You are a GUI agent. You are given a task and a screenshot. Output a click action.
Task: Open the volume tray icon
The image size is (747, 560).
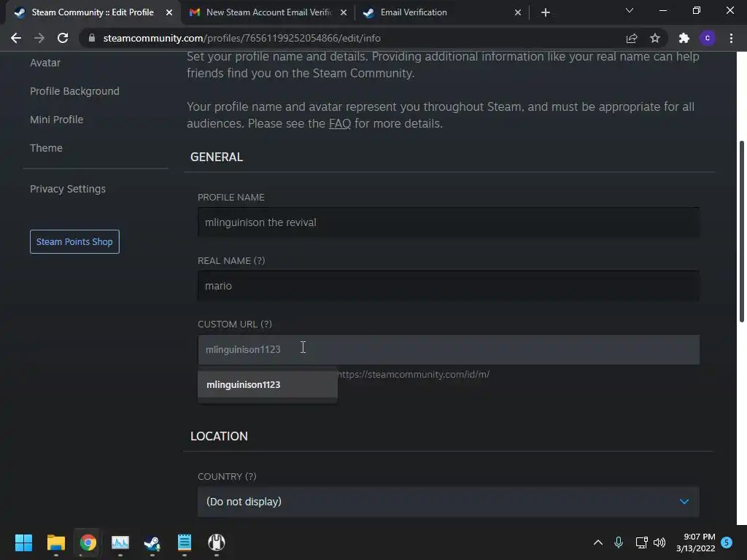tap(659, 542)
